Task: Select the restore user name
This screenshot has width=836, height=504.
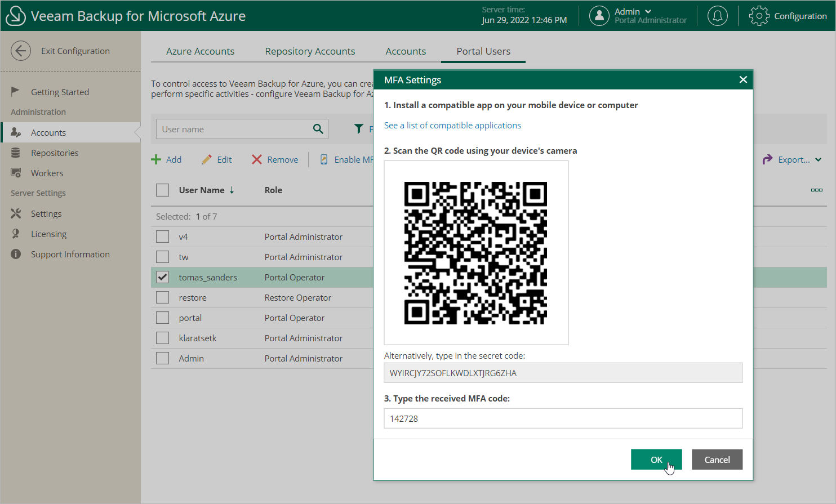Action: coord(193,297)
